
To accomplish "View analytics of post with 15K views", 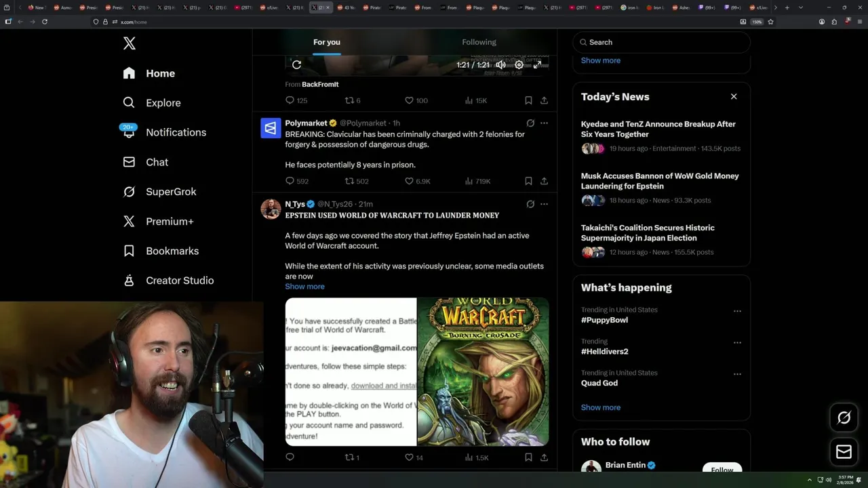I will coord(475,100).
